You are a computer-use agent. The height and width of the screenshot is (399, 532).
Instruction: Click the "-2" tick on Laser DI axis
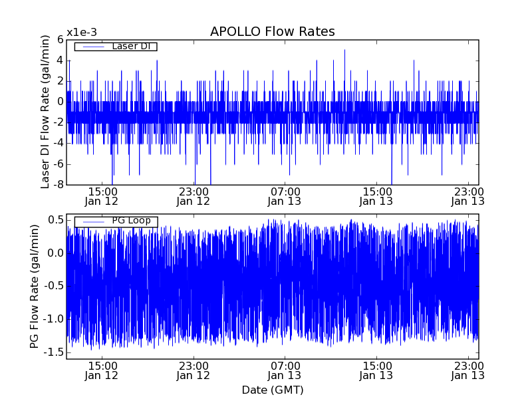click(x=59, y=122)
